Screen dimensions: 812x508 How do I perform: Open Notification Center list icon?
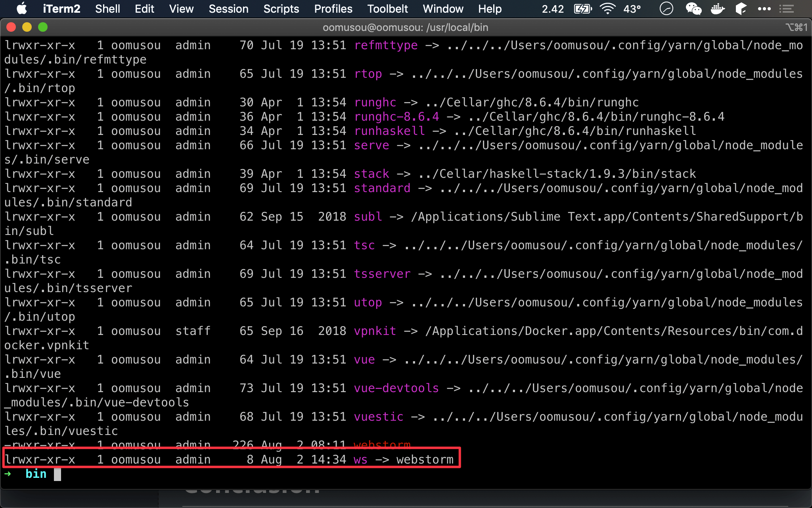[786, 9]
